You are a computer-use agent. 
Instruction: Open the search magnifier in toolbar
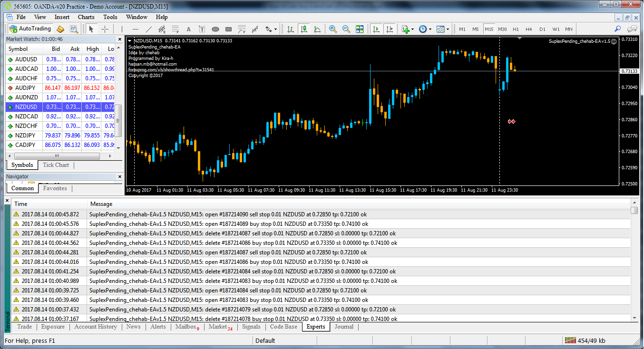pyautogui.click(x=617, y=29)
